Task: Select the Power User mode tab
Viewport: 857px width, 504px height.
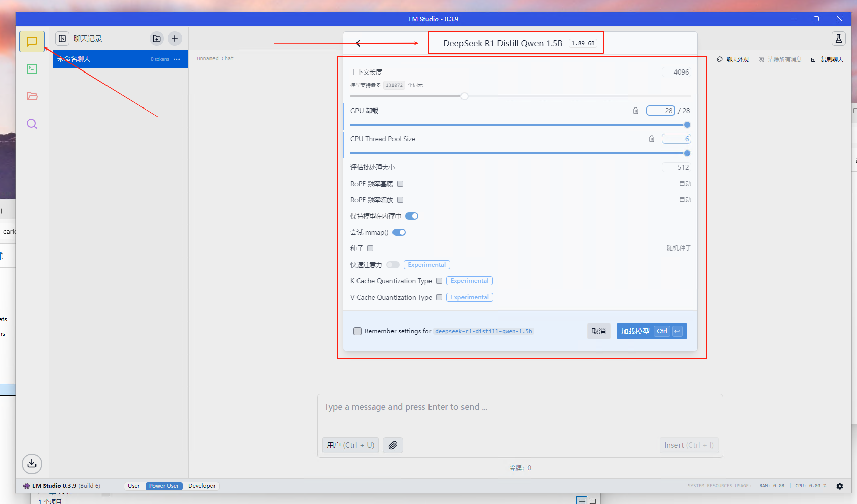Action: (164, 486)
